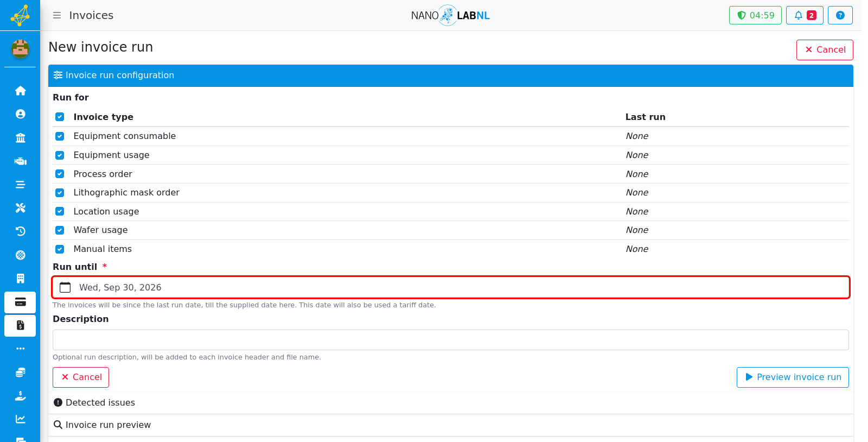Collapse Invoice run configuration header

(x=450, y=75)
